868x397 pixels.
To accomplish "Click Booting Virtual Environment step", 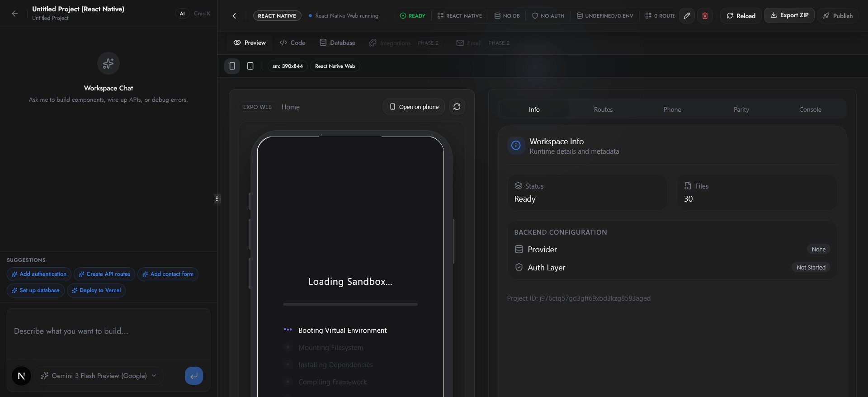I will click(x=342, y=331).
